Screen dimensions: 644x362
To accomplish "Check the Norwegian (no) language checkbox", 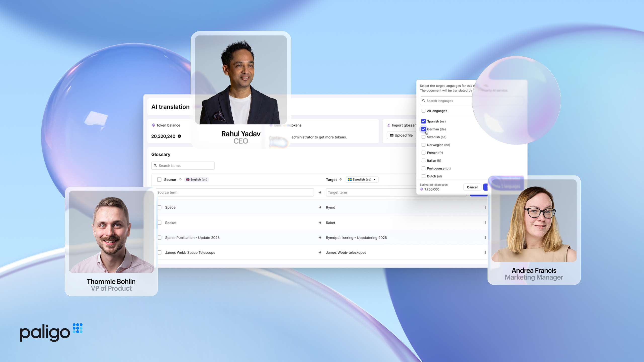I will 423,145.
